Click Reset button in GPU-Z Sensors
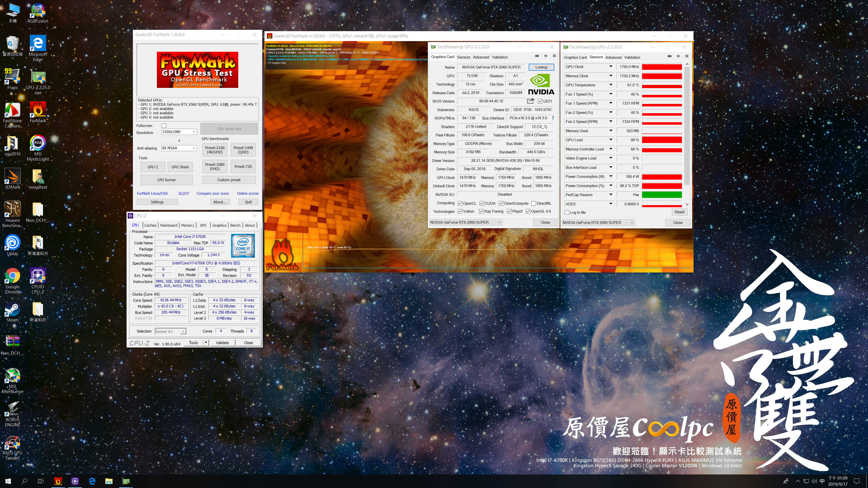Screen dimensions: 868x488 tap(679, 212)
